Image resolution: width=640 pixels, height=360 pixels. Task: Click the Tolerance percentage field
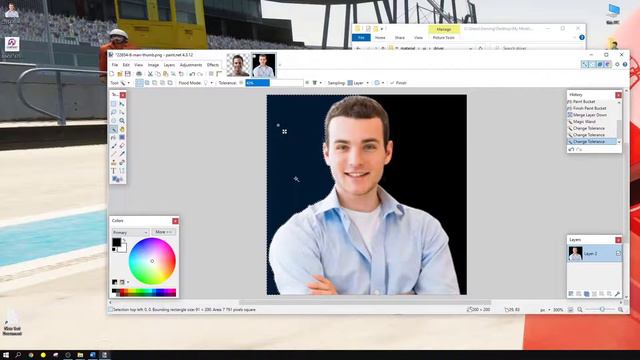(x=274, y=83)
